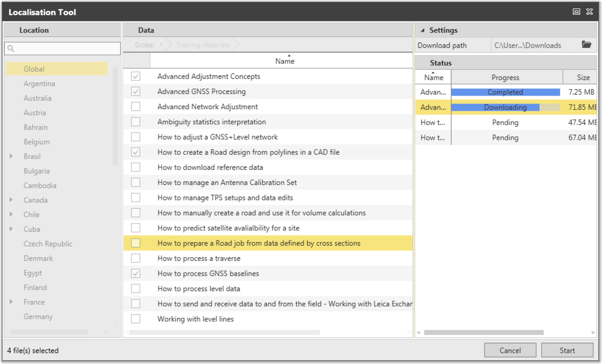
Task: Expand the Canada tree node
Action: (x=11, y=200)
